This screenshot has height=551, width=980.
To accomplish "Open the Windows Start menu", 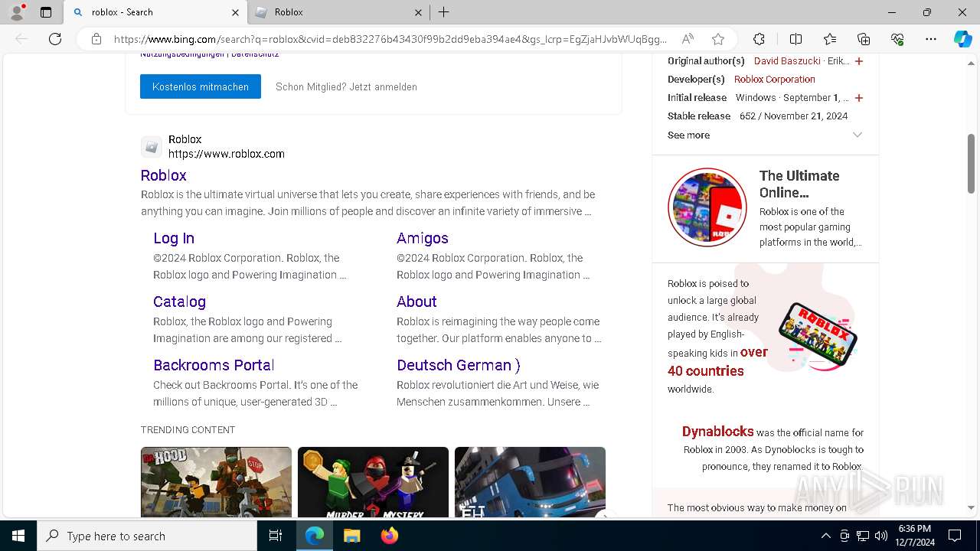I will pos(18,536).
